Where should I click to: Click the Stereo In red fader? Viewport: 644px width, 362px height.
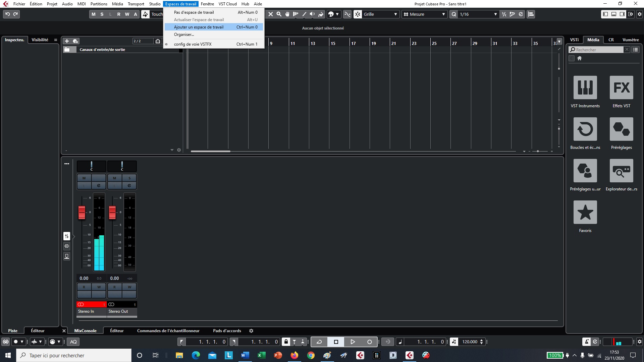[x=82, y=212]
